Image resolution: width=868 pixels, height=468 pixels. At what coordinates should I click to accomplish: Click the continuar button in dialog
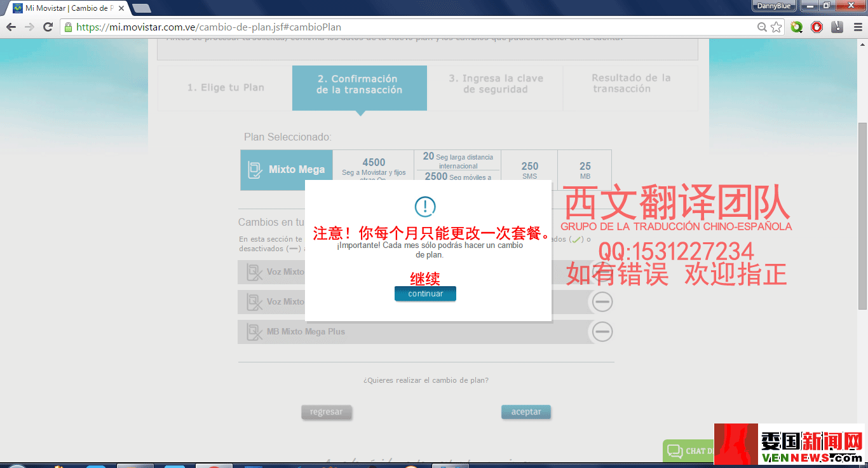click(x=425, y=294)
